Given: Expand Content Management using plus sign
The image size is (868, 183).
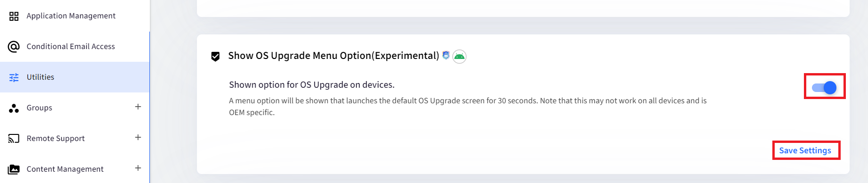Looking at the screenshot, I should [x=138, y=168].
